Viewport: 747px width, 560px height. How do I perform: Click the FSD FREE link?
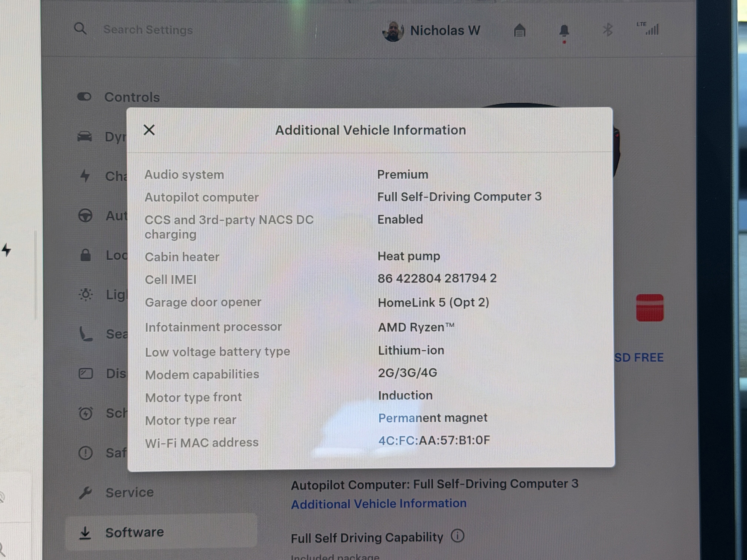[638, 358]
